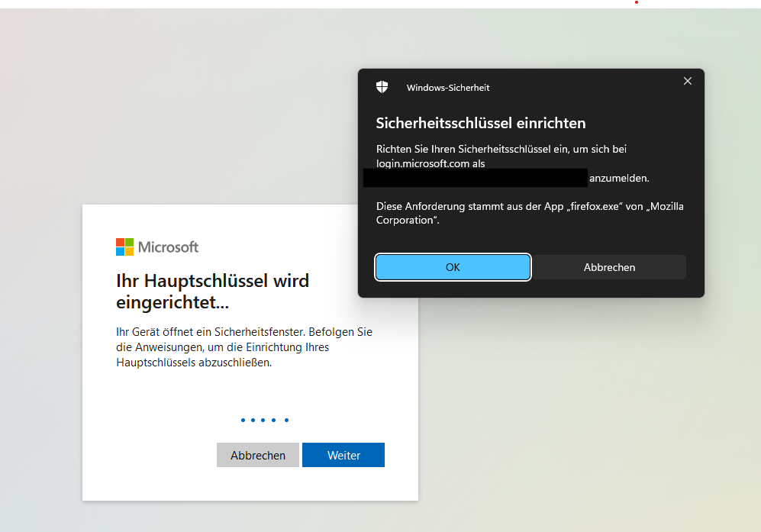The height and width of the screenshot is (532, 761).
Task: Click the grey Abbrechen button on Microsoft page
Action: (258, 455)
